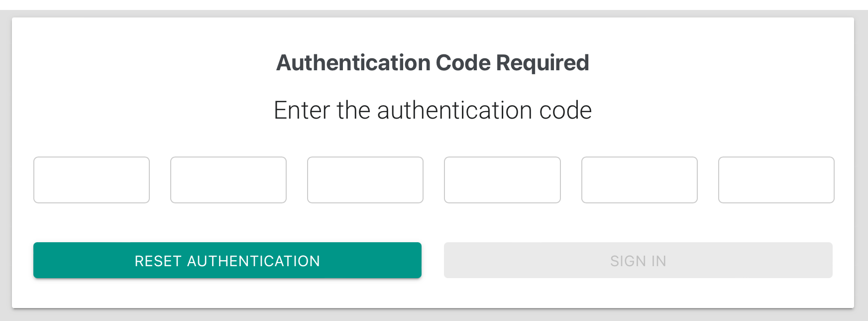Viewport: 868px width, 321px height.
Task: Select the fifth authentication digit box
Action: click(x=640, y=180)
